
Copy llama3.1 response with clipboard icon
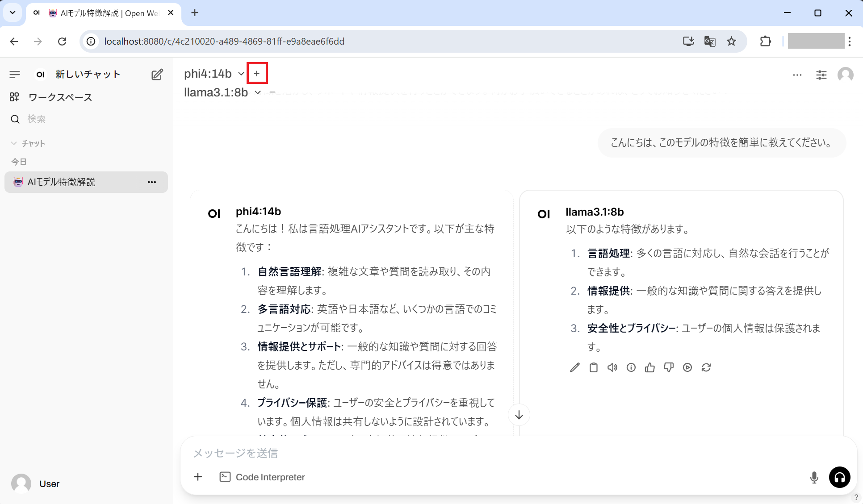pos(593,367)
